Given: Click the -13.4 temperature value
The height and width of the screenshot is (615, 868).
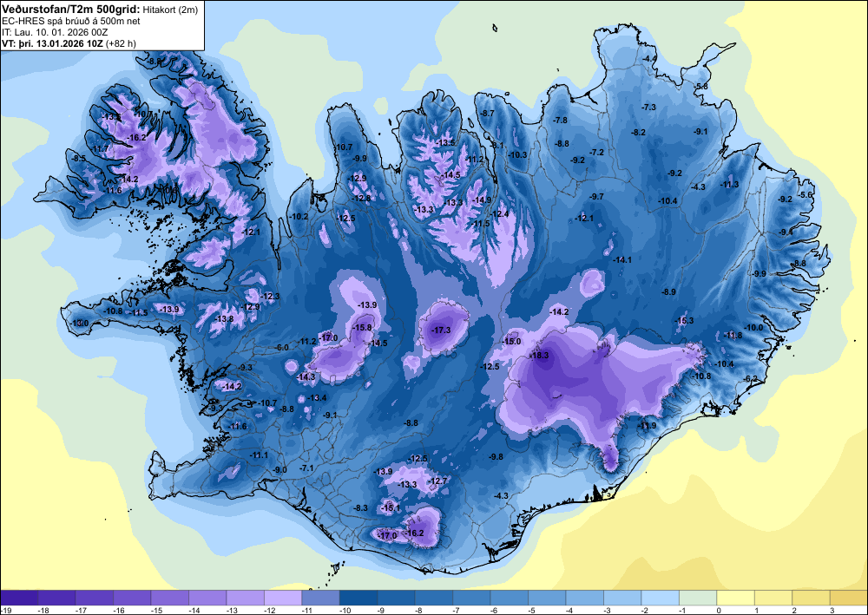Looking at the screenshot, I should (x=317, y=397).
